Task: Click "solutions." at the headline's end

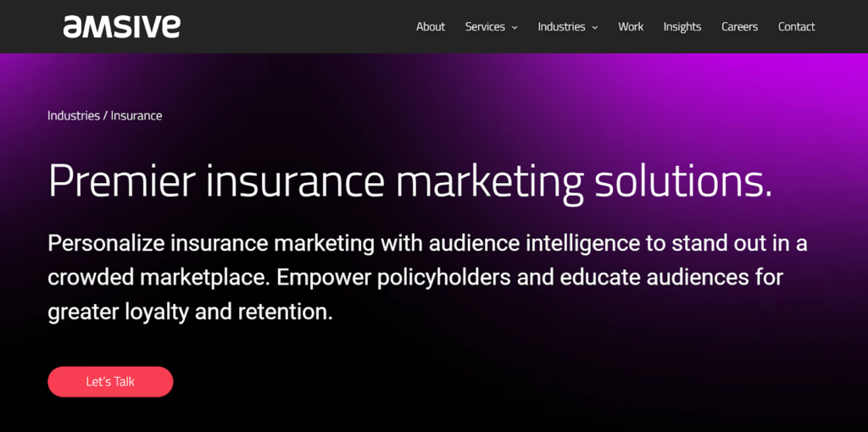Action: (683, 180)
